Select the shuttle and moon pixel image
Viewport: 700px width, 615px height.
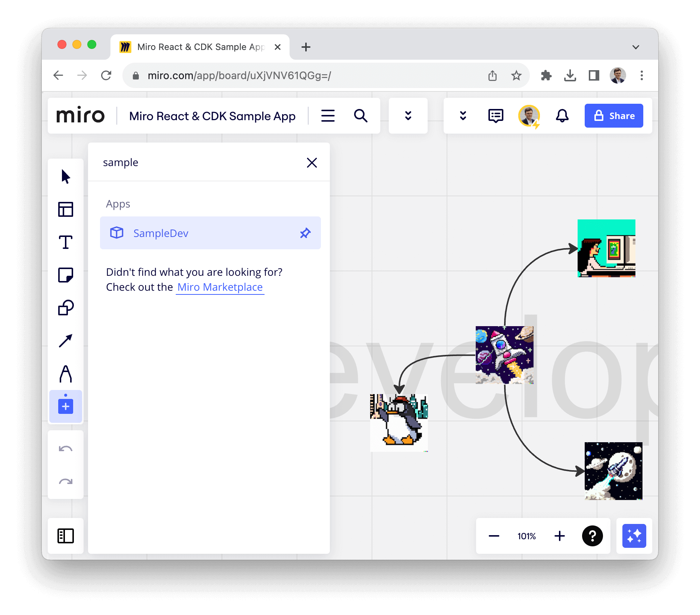(613, 471)
